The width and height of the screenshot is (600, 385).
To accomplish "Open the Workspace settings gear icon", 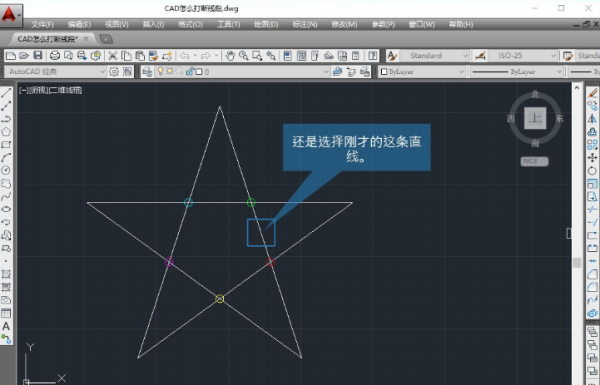I will (114, 72).
